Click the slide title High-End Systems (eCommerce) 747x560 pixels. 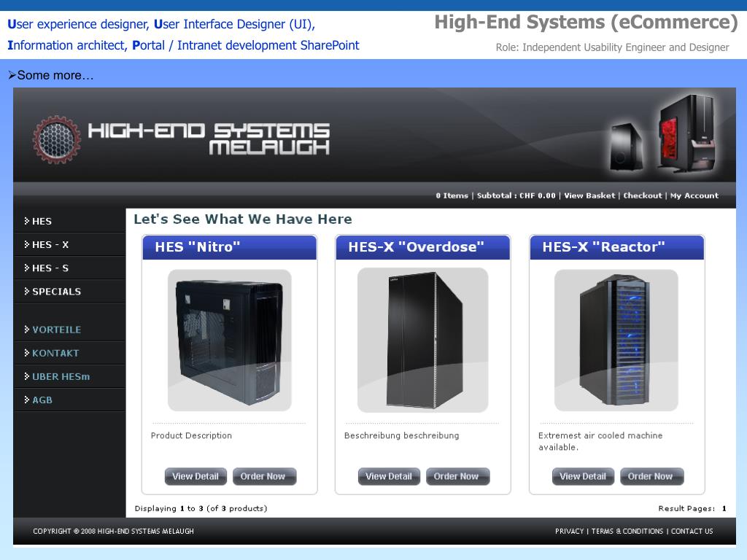point(586,23)
